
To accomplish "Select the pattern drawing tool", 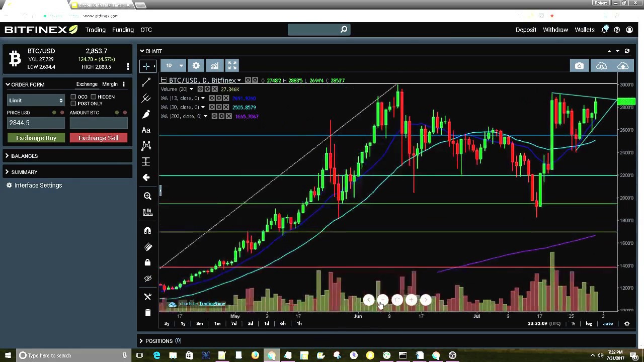I will [146, 146].
